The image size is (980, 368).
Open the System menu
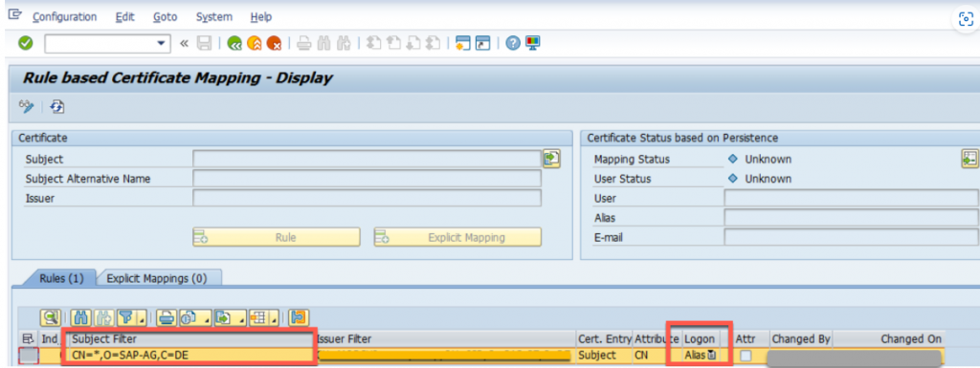(x=213, y=17)
